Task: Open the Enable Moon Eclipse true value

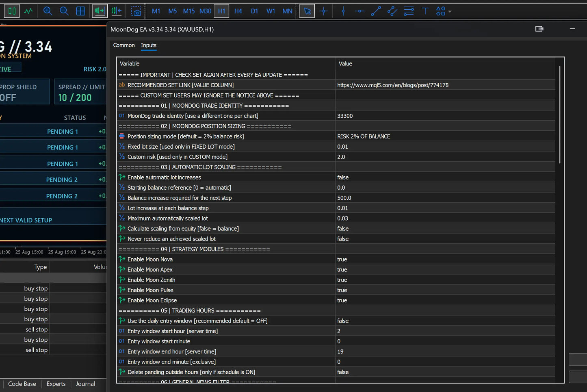Action: coord(445,300)
